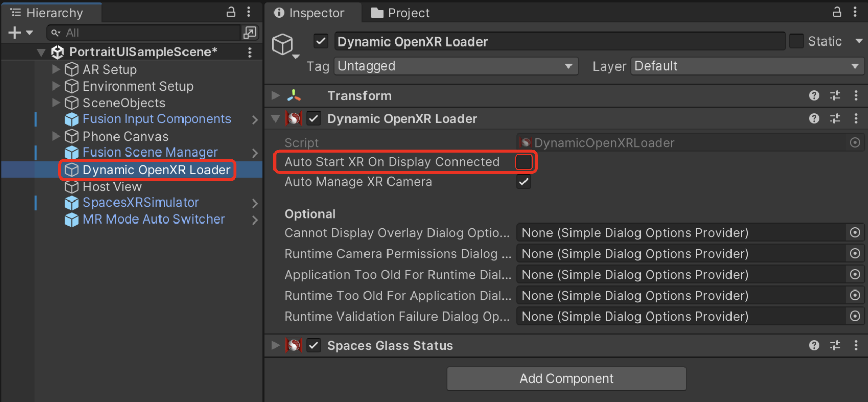
Task: Select AR Setup in Hierarchy
Action: 109,69
